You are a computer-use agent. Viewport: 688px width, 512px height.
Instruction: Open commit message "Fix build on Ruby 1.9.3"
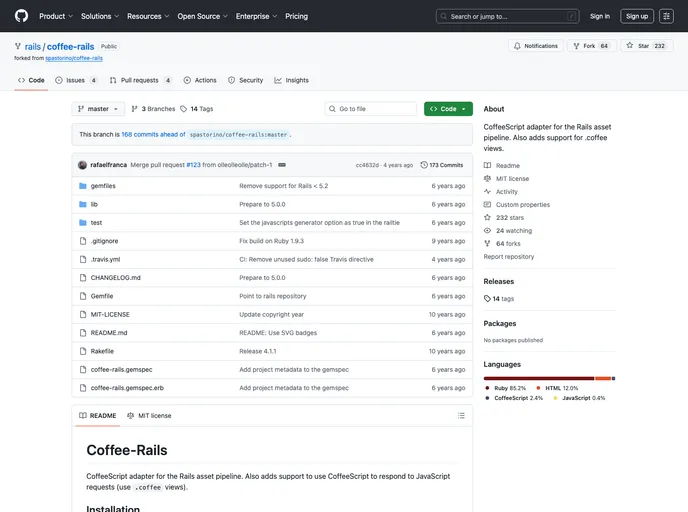pyautogui.click(x=271, y=241)
